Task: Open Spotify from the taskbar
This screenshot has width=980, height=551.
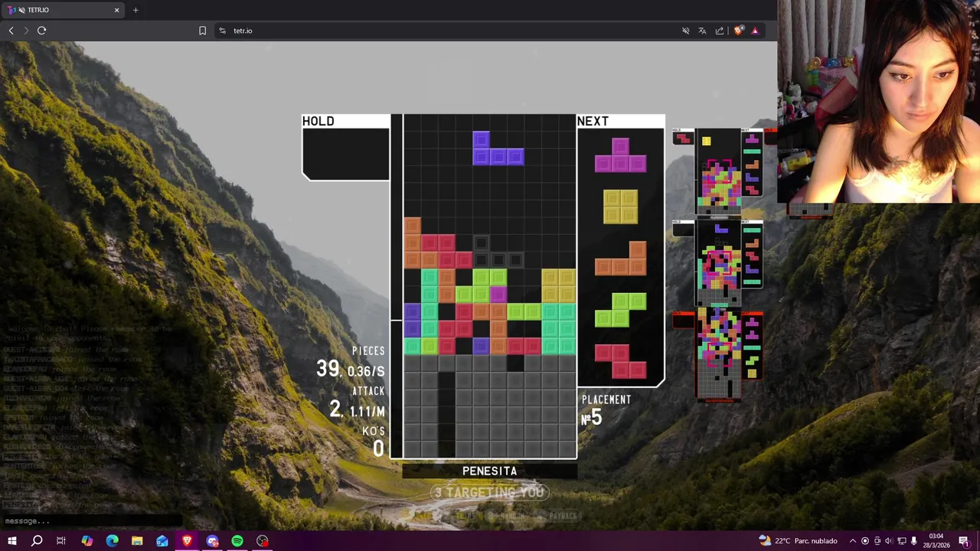Action: click(x=237, y=541)
